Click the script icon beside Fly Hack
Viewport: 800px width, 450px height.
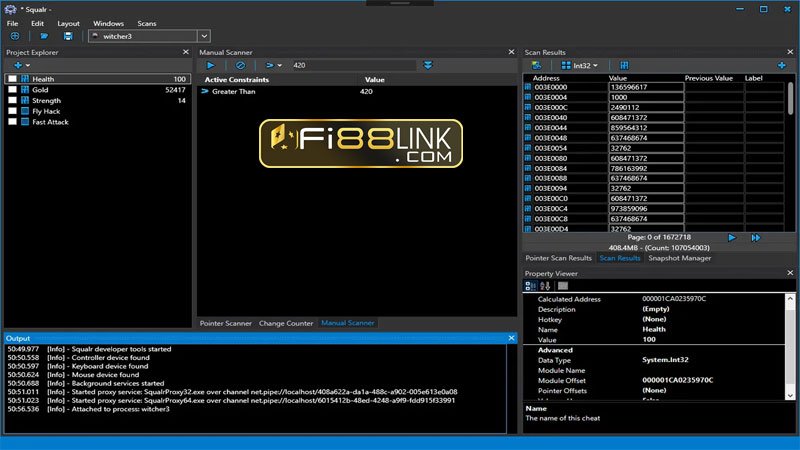coord(25,111)
